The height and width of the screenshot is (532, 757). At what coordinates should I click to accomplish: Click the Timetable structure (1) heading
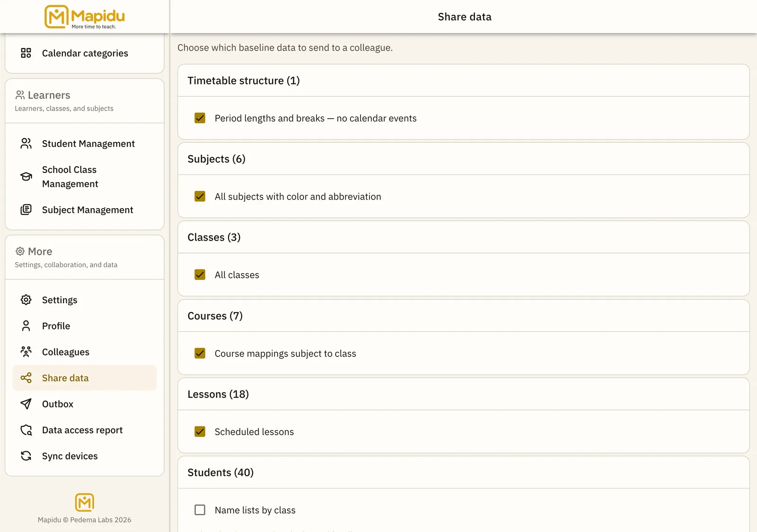pyautogui.click(x=244, y=80)
